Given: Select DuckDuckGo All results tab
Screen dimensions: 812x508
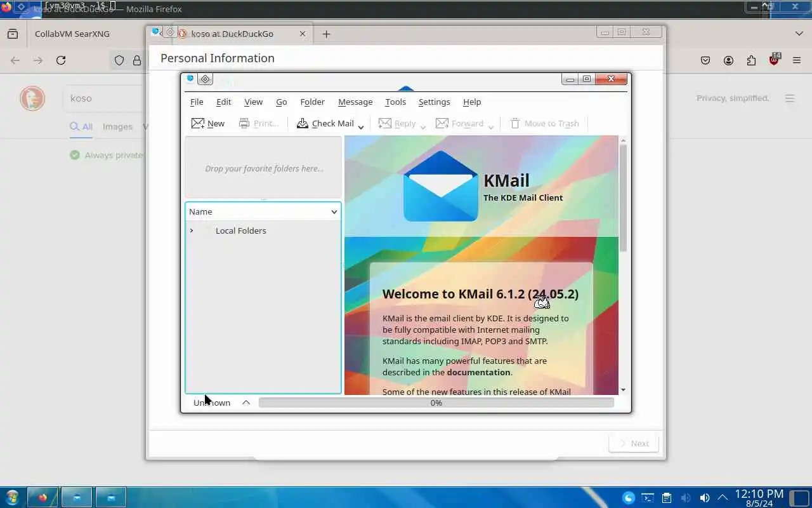Looking at the screenshot, I should pyautogui.click(x=81, y=126).
